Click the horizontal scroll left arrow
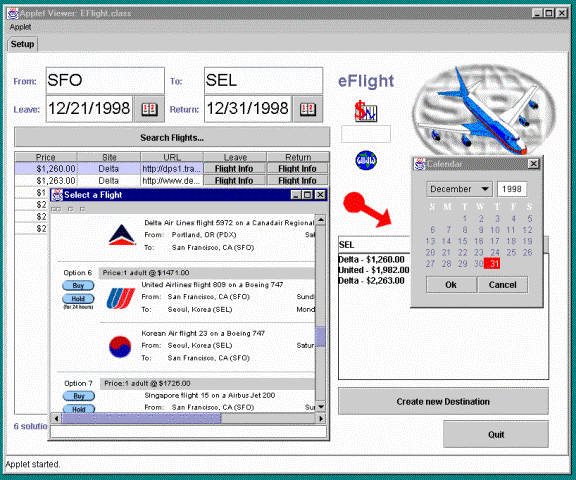The width and height of the screenshot is (576, 480). [x=56, y=418]
